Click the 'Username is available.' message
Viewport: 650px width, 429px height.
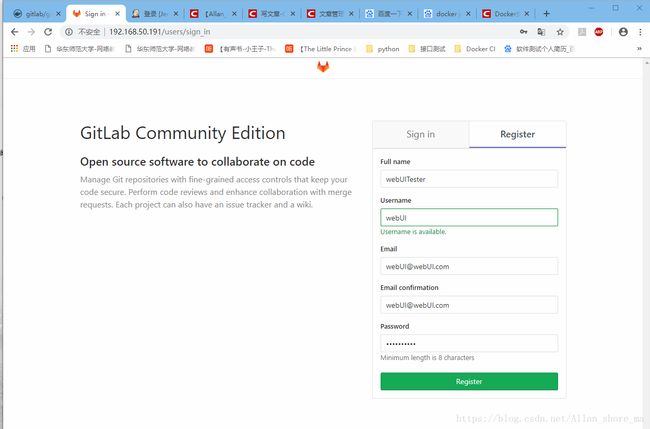click(x=413, y=232)
